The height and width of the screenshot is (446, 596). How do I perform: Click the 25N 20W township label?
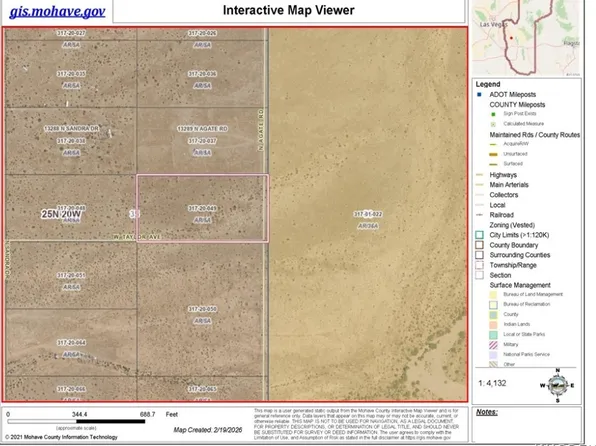(61, 214)
